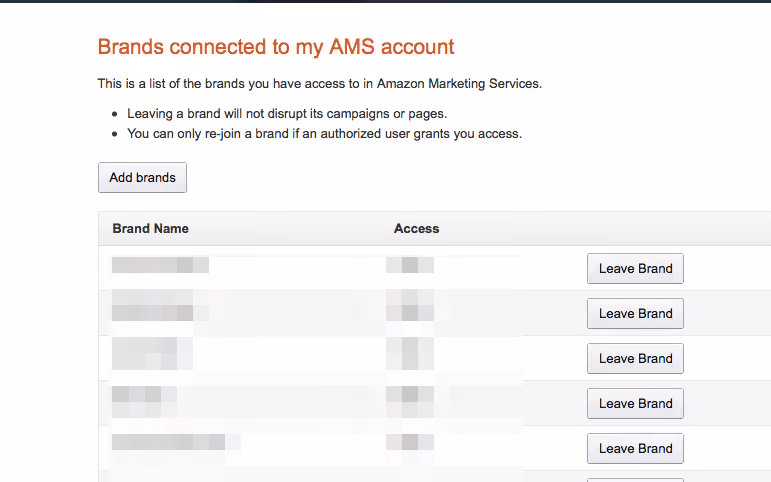
Task: Click the fifth row's blurred access value
Action: point(410,442)
